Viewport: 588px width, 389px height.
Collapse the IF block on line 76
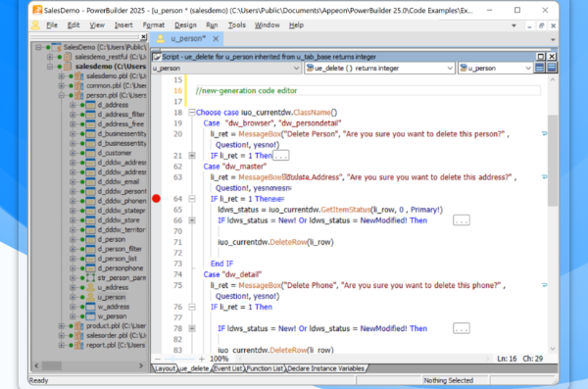point(192,307)
